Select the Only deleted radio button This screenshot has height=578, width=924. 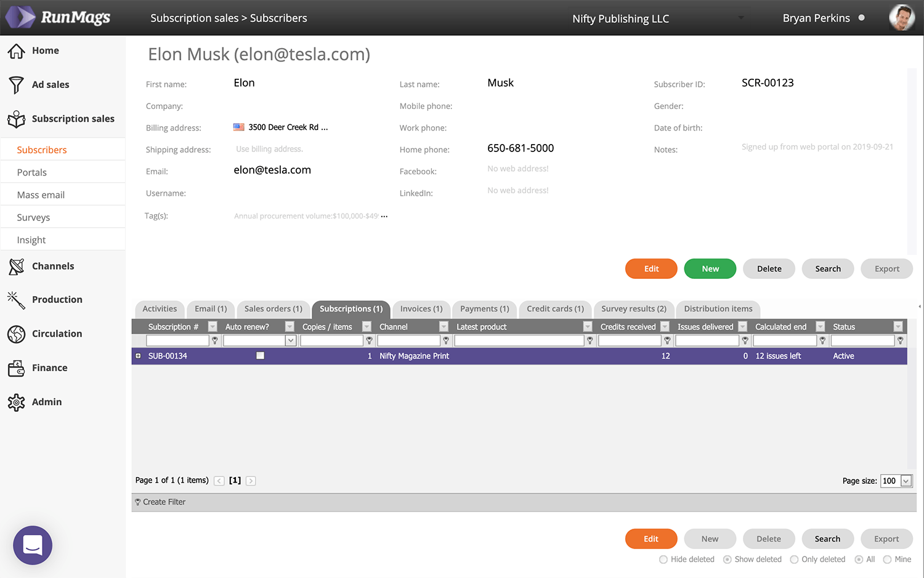tap(795, 560)
